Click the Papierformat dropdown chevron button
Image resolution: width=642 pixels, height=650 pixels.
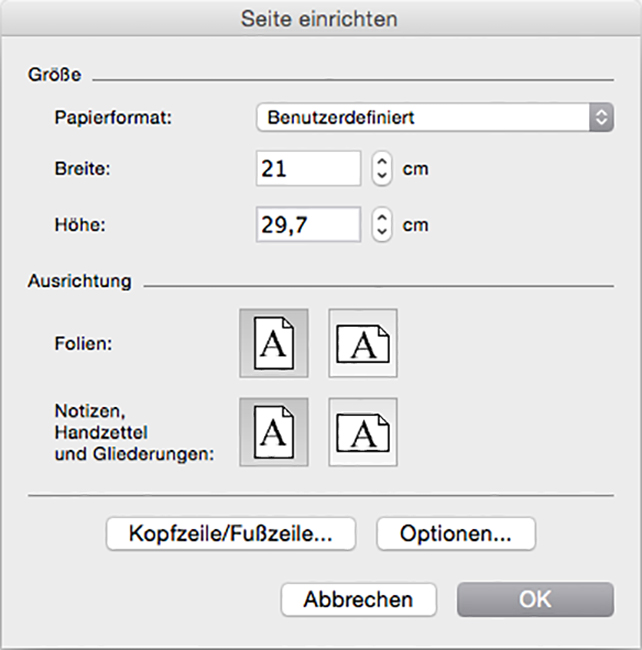tap(601, 117)
